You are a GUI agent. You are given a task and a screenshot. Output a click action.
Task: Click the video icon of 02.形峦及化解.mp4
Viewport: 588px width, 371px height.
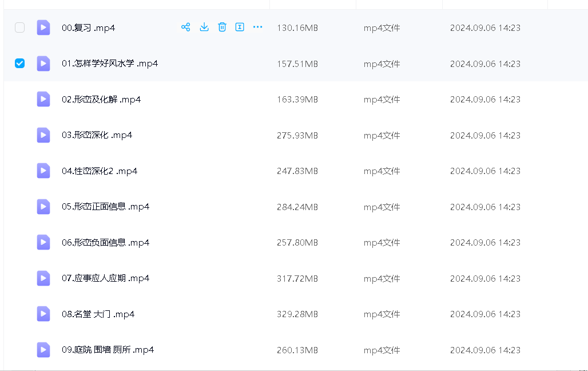pyautogui.click(x=43, y=99)
